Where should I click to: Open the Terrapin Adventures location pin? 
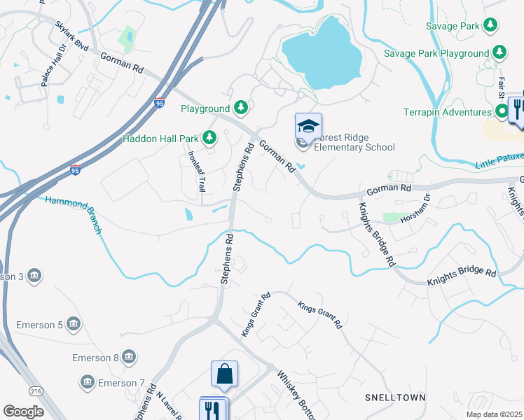502,111
